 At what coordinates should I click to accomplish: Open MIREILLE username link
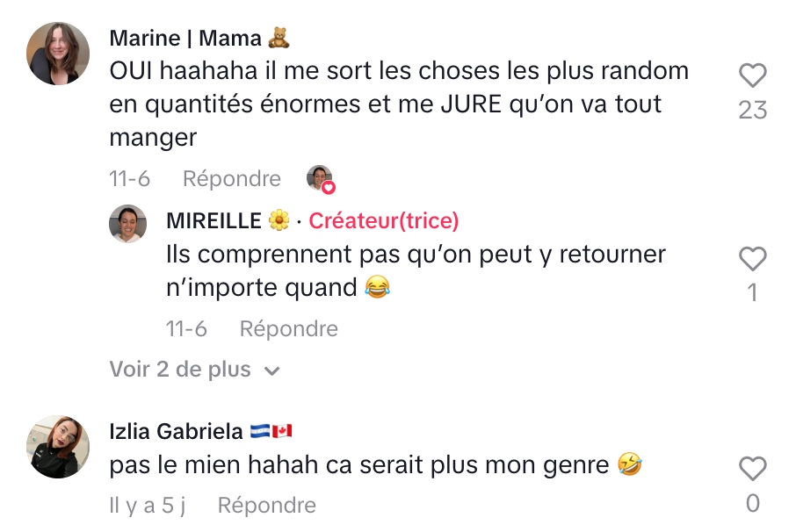213,221
